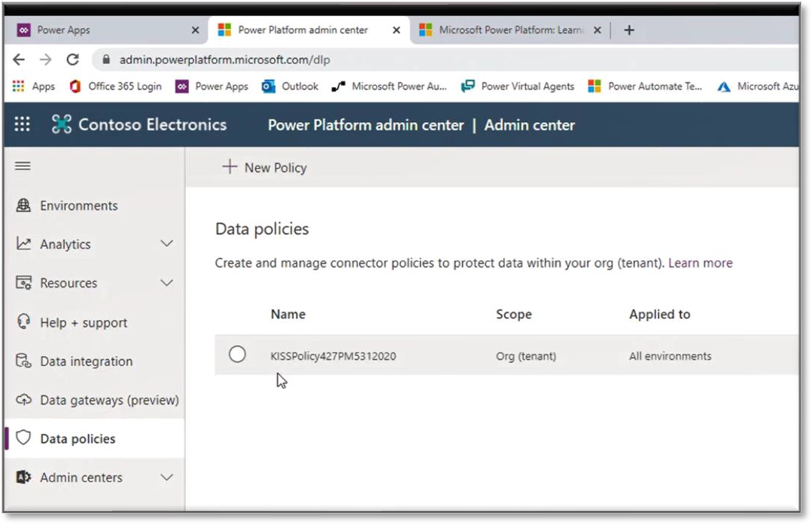The image size is (812, 524).
Task: Expand the Resources chevron
Action: click(167, 283)
